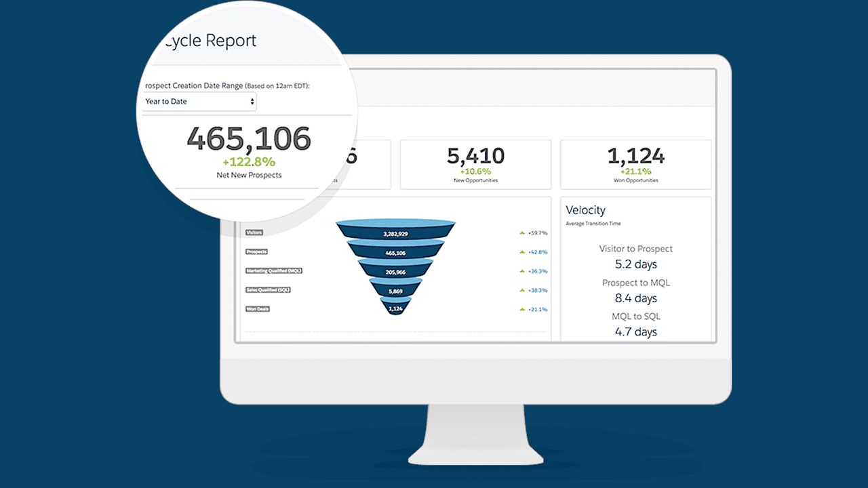The image size is (868, 488).
Task: Select the Net New Prospects label
Action: click(249, 175)
